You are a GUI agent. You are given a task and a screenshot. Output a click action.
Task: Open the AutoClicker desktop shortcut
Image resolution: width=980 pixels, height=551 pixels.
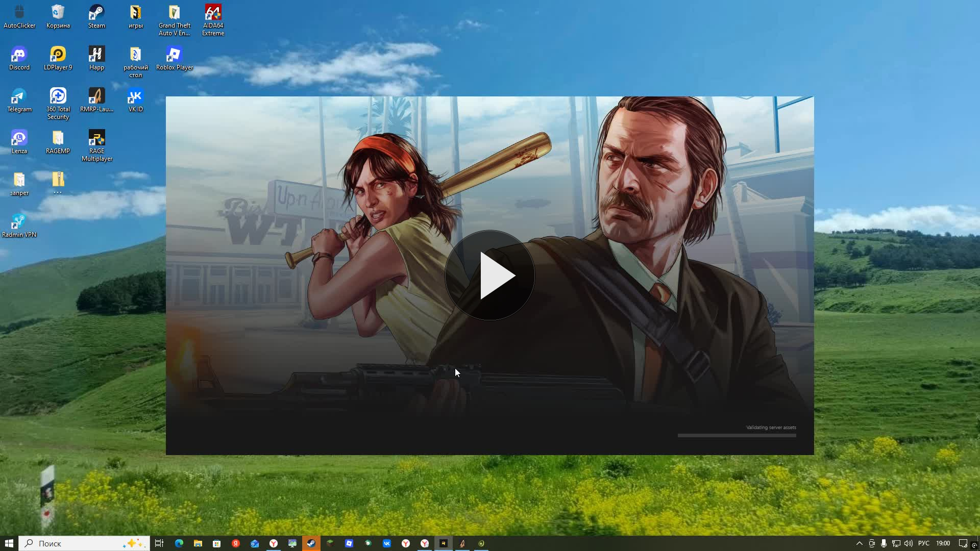(x=19, y=16)
